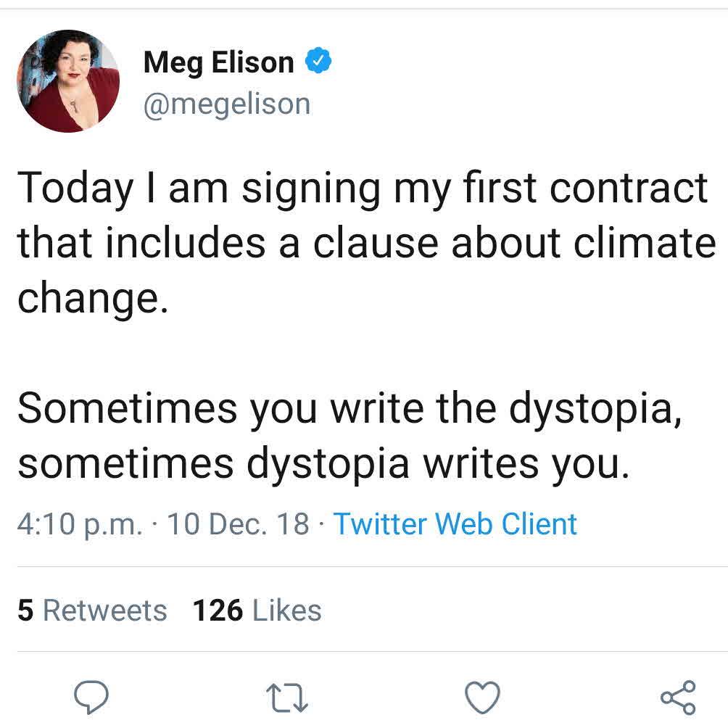This screenshot has width=728, height=728.
Task: View the Retweets label list
Action: pos(105,611)
